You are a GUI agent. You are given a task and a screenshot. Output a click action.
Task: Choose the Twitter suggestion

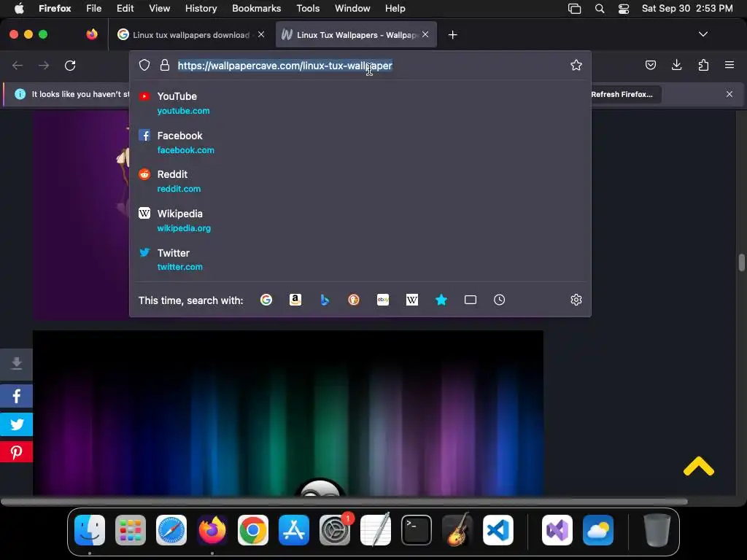click(360, 260)
